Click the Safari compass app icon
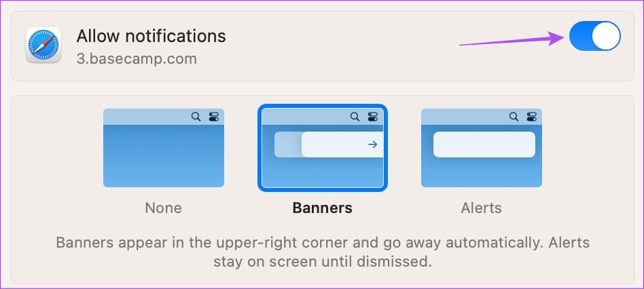 [x=43, y=45]
